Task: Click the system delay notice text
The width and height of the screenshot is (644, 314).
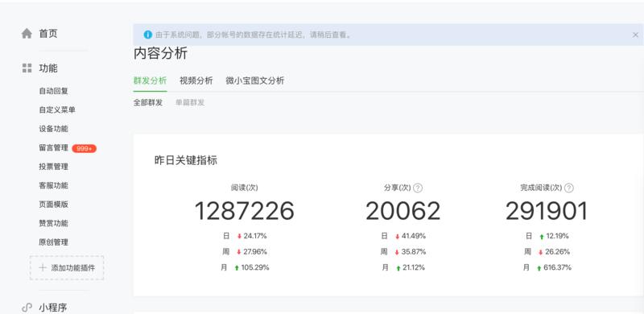Action: point(254,35)
